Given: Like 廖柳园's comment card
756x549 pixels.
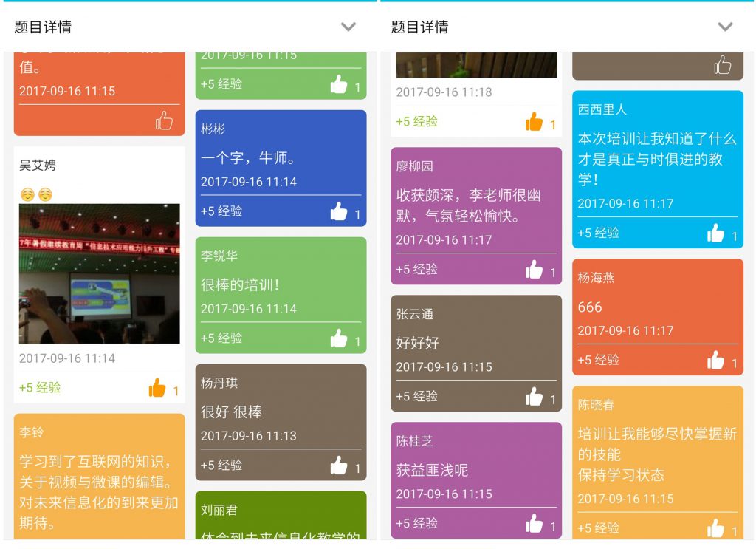Looking at the screenshot, I should click(534, 270).
